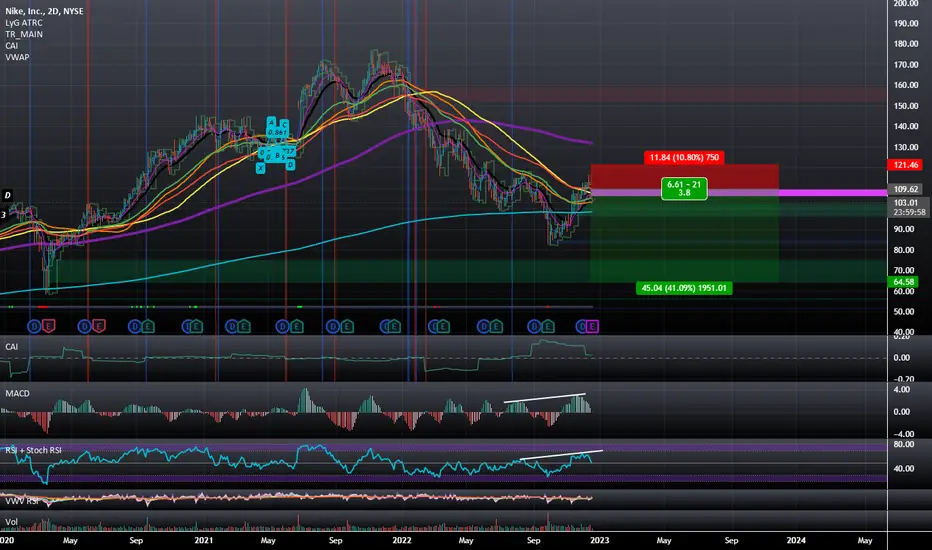Click the 200.00 price scale label

click(906, 4)
